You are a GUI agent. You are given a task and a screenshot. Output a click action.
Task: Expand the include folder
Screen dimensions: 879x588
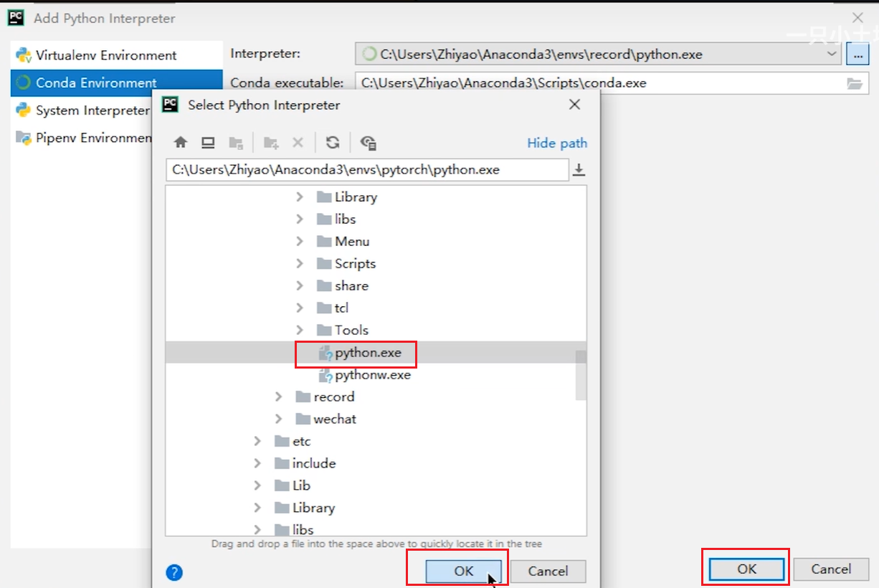coord(257,463)
